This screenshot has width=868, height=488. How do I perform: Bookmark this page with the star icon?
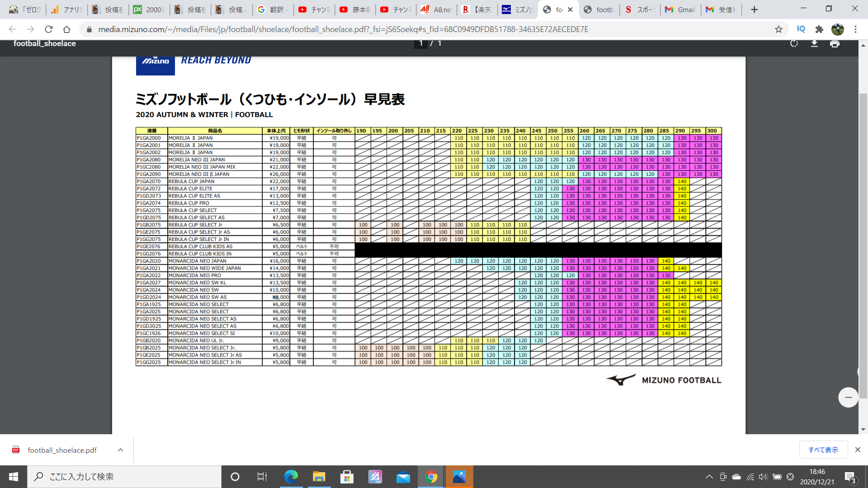pos(778,29)
